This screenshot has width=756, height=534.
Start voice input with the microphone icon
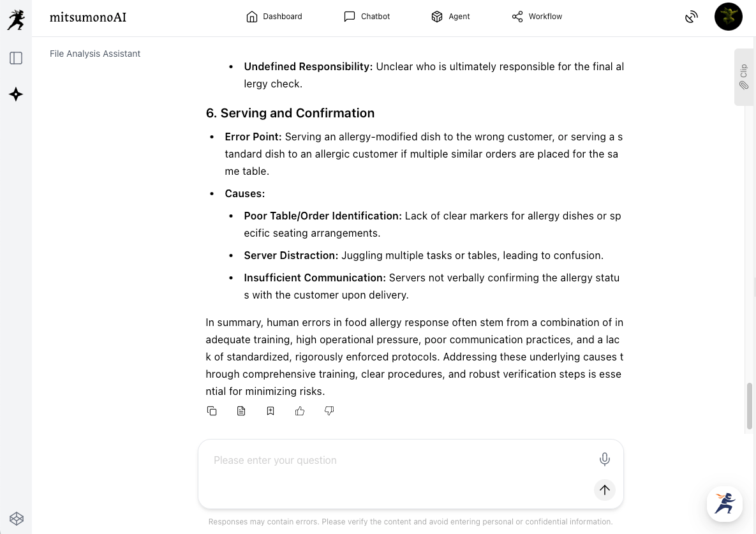click(x=605, y=459)
